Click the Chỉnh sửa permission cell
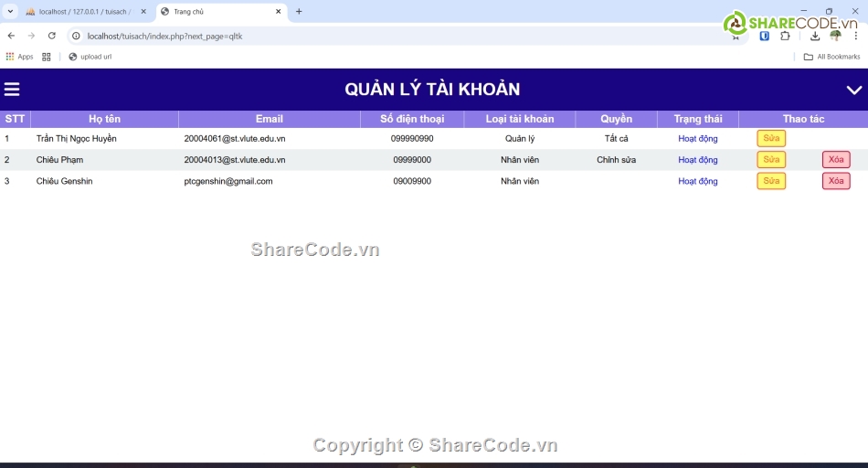The image size is (868, 468). pos(616,160)
